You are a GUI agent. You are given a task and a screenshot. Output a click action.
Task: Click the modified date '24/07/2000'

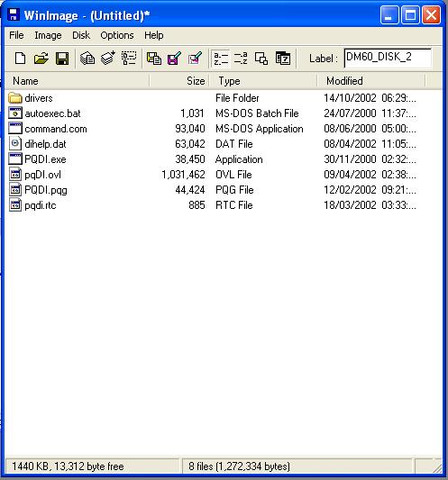(x=350, y=113)
